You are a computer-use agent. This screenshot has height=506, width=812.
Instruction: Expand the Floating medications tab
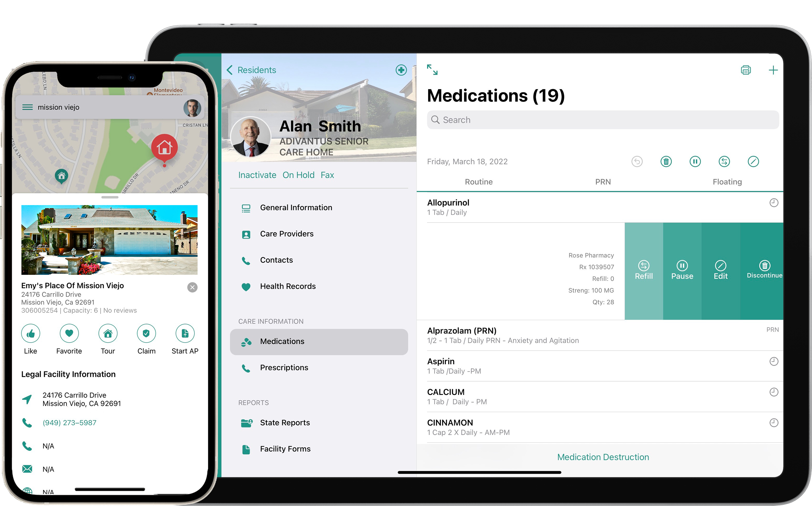(727, 181)
